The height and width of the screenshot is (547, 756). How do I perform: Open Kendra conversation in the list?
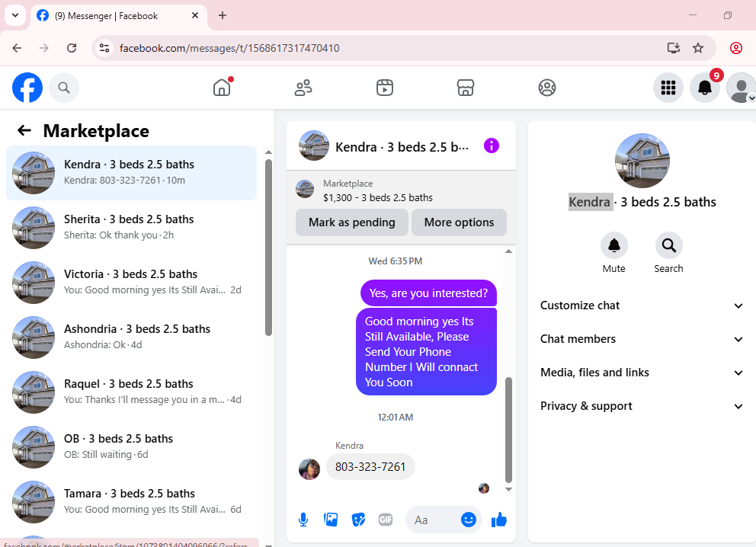point(131,172)
